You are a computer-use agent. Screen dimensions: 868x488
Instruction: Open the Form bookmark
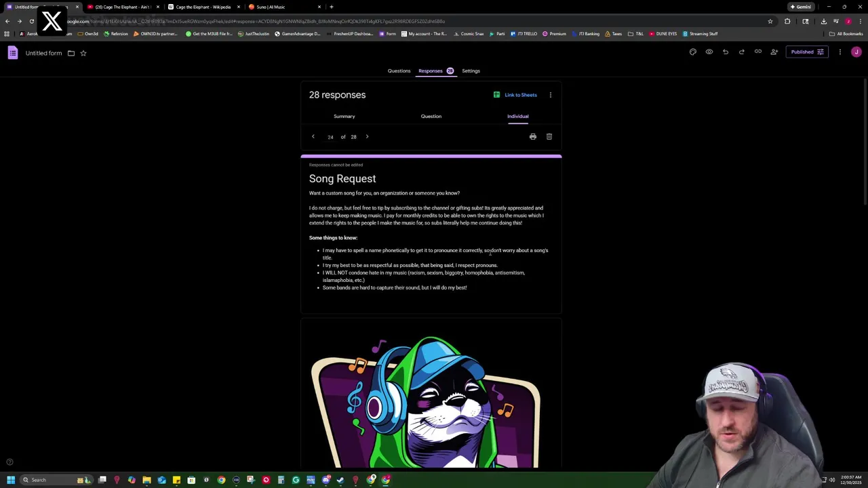click(388, 34)
